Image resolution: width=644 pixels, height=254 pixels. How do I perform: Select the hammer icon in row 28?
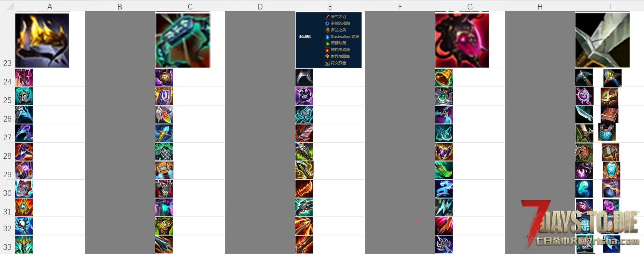610,152
